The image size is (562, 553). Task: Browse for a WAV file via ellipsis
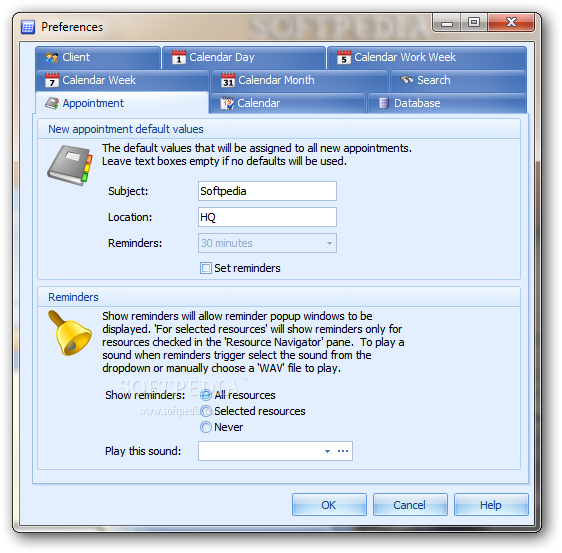pyautogui.click(x=343, y=451)
